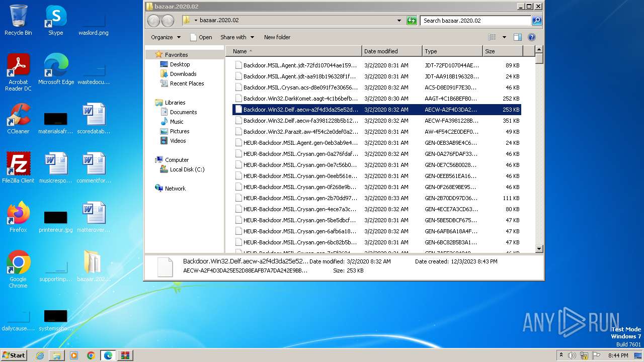Click the WinRAR taskbar icon
The width and height of the screenshot is (644, 362).
(x=125, y=355)
